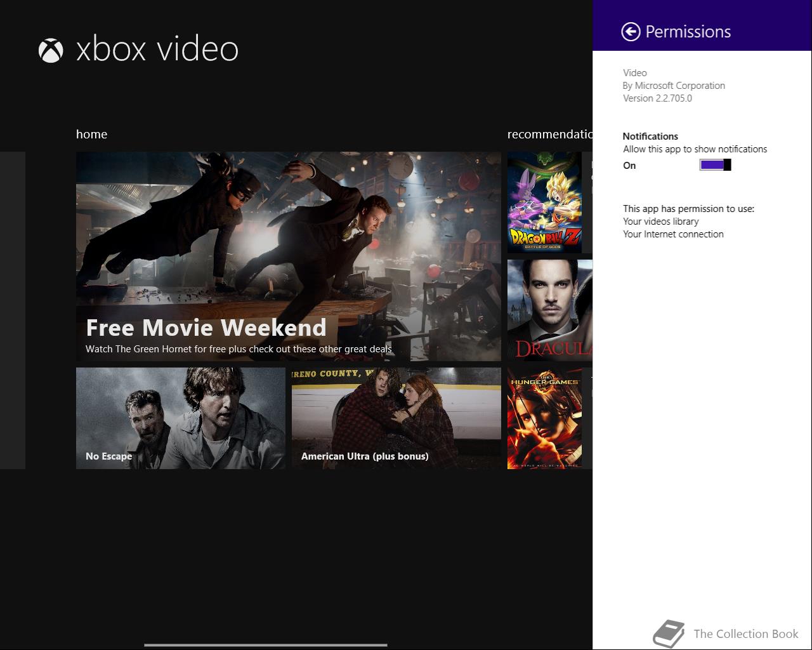The image size is (812, 650).
Task: Click the 'By Microsoft Corporation' text
Action: pos(674,86)
